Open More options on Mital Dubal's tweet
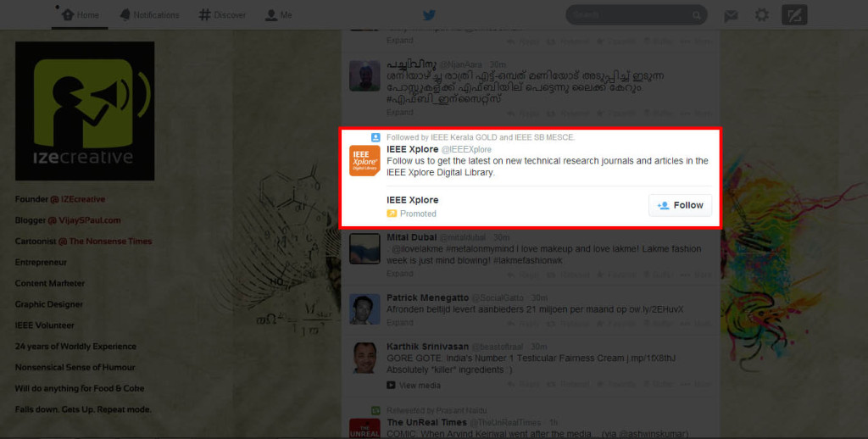The width and height of the screenshot is (868, 439). point(697,275)
